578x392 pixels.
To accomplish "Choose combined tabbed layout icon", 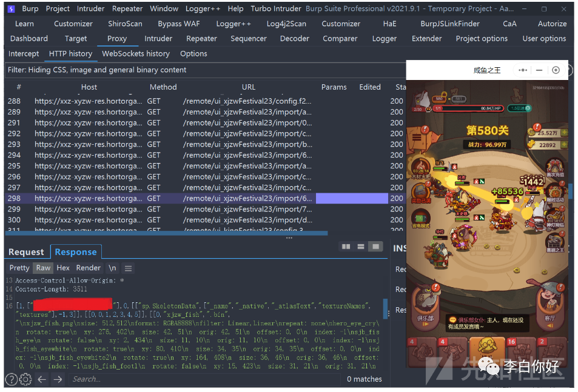I will (x=375, y=246).
